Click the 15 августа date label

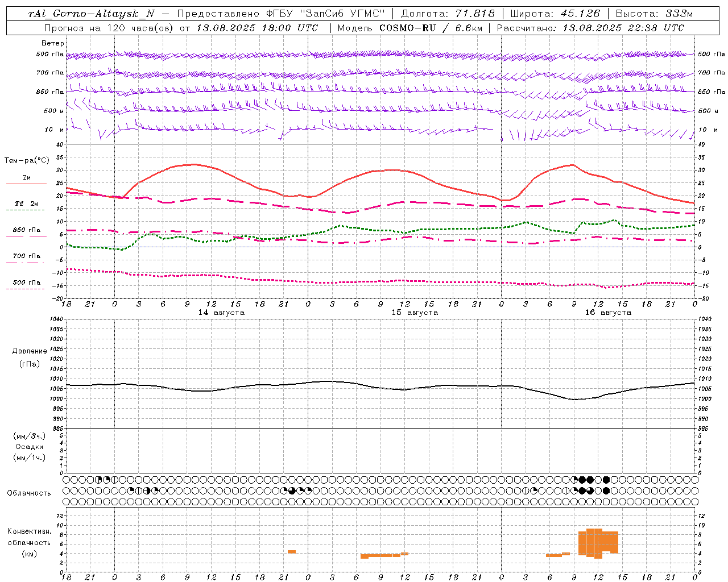pyautogui.click(x=415, y=313)
